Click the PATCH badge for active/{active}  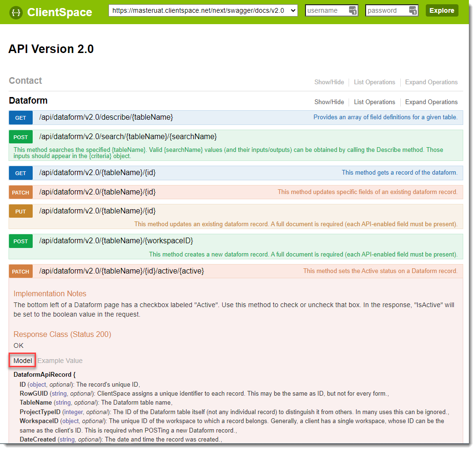tap(21, 272)
